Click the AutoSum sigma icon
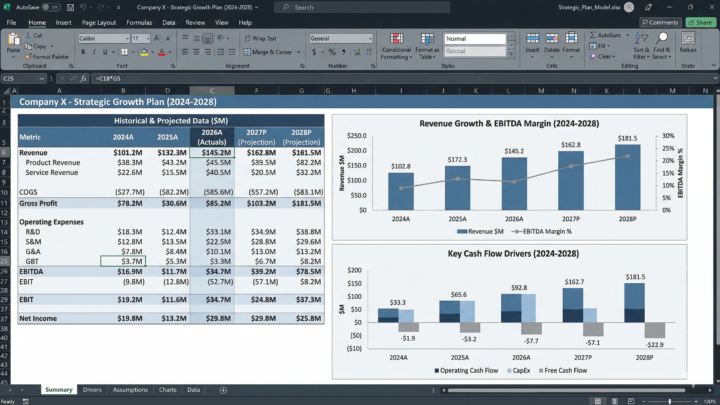 pyautogui.click(x=594, y=33)
